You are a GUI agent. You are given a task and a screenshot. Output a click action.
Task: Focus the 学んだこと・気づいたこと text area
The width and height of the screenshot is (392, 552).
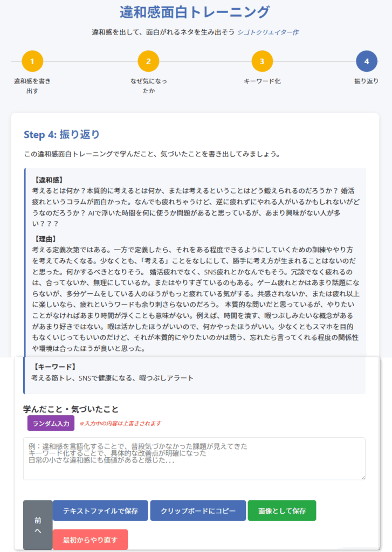point(194,458)
